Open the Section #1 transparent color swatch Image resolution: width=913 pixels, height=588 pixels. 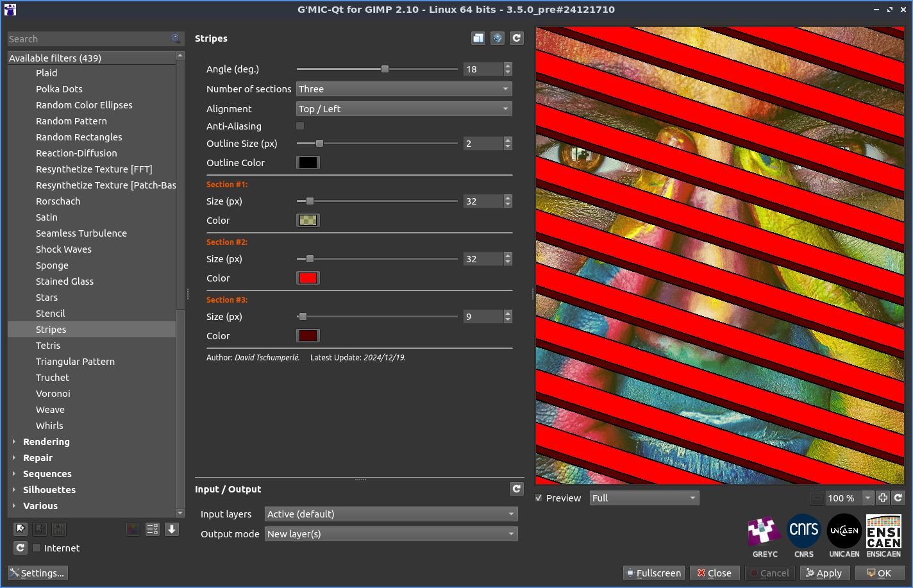tap(308, 221)
